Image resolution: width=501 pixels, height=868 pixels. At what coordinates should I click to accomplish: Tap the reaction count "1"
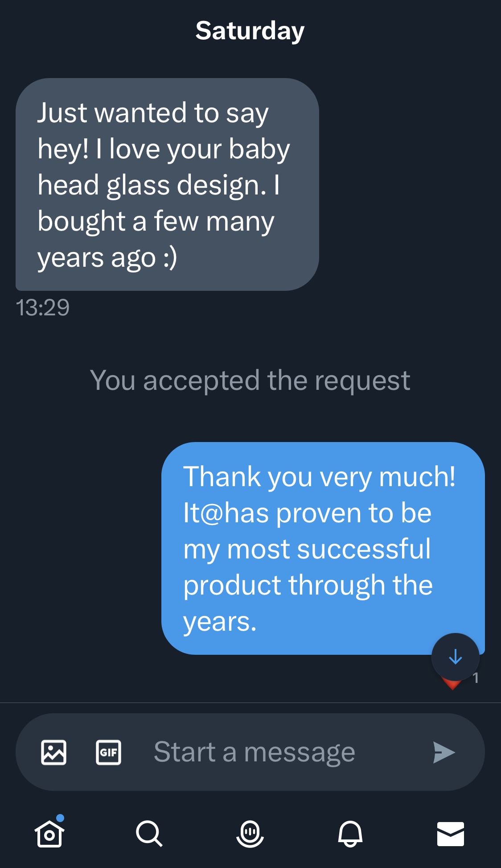point(476,678)
